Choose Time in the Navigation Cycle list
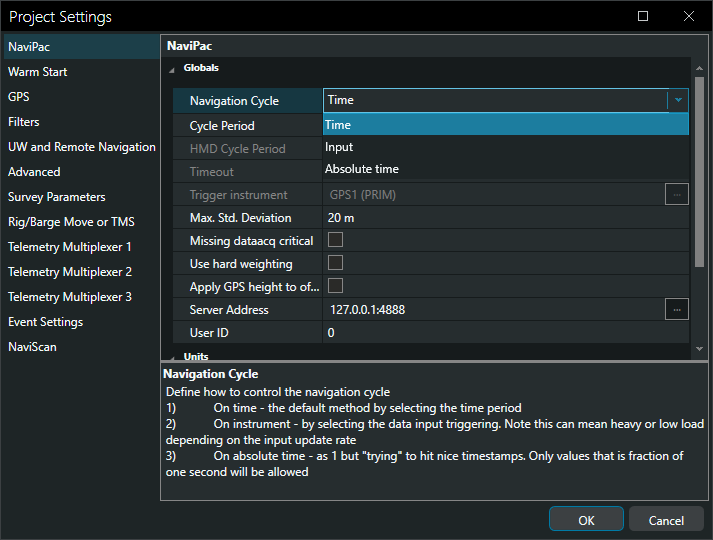Image resolution: width=713 pixels, height=540 pixels. [x=506, y=125]
